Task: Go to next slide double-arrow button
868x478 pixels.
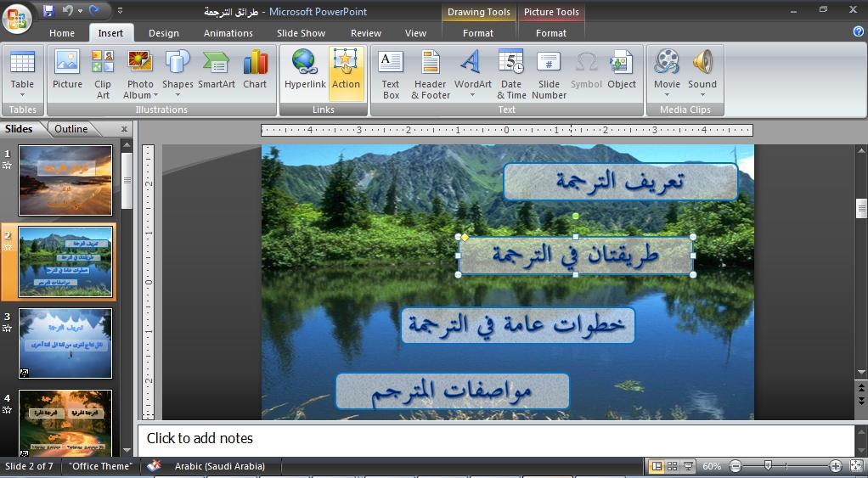Action: click(x=861, y=399)
